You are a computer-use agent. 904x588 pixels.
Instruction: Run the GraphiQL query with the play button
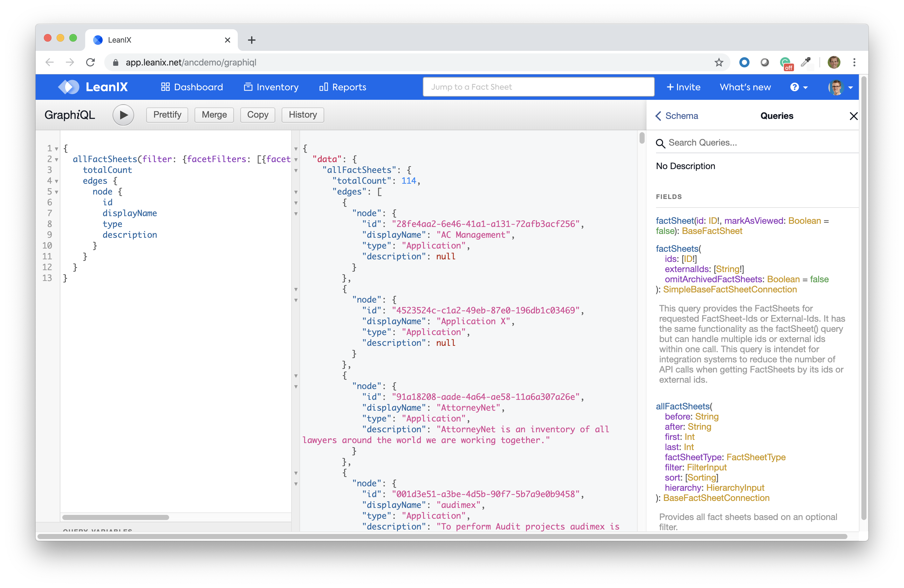point(123,115)
